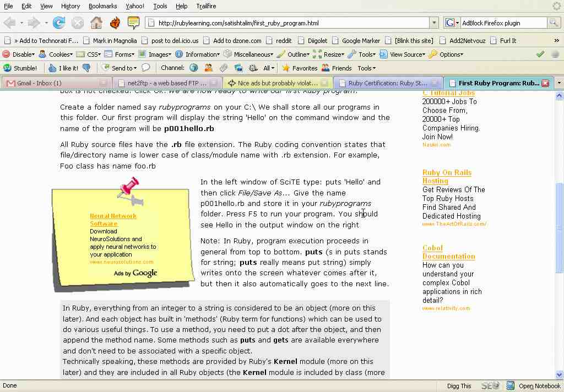This screenshot has height=392, width=564.
Task: Click Digg This in status bar
Action: click(459, 386)
